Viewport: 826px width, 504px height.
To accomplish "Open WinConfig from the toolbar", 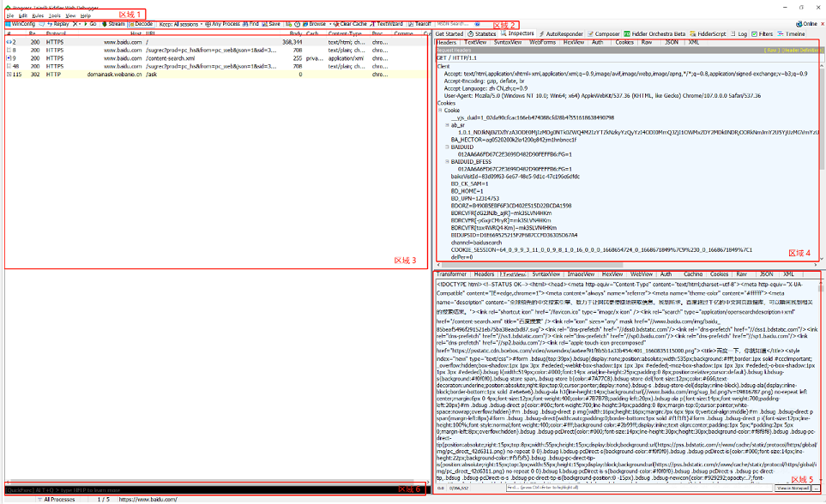I will point(21,24).
